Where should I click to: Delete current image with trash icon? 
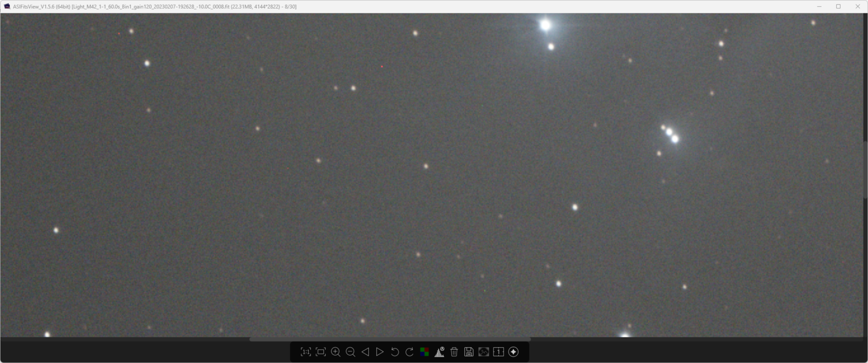click(x=454, y=352)
